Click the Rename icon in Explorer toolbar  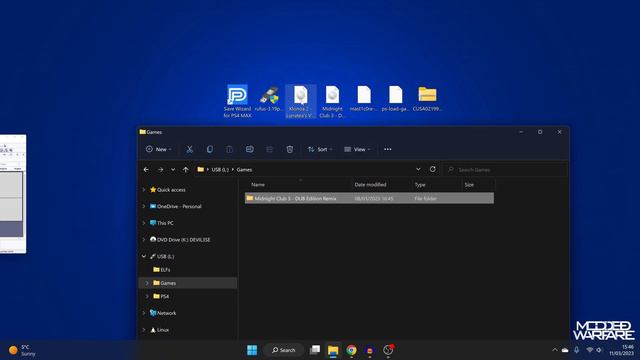coord(249,149)
